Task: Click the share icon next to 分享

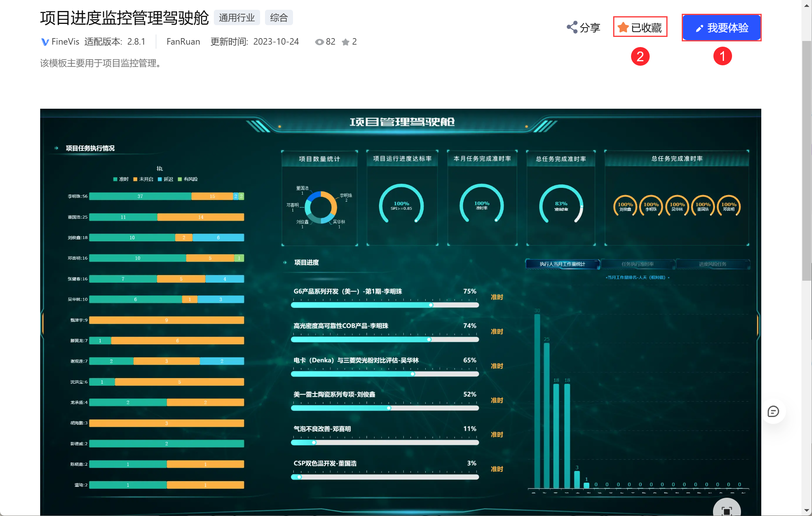Action: 572,28
